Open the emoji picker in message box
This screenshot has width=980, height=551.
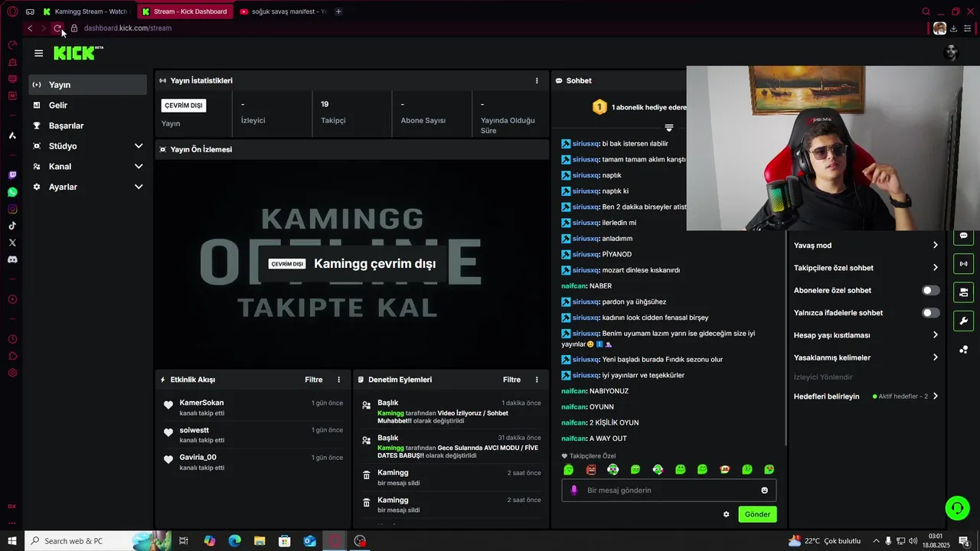(764, 491)
